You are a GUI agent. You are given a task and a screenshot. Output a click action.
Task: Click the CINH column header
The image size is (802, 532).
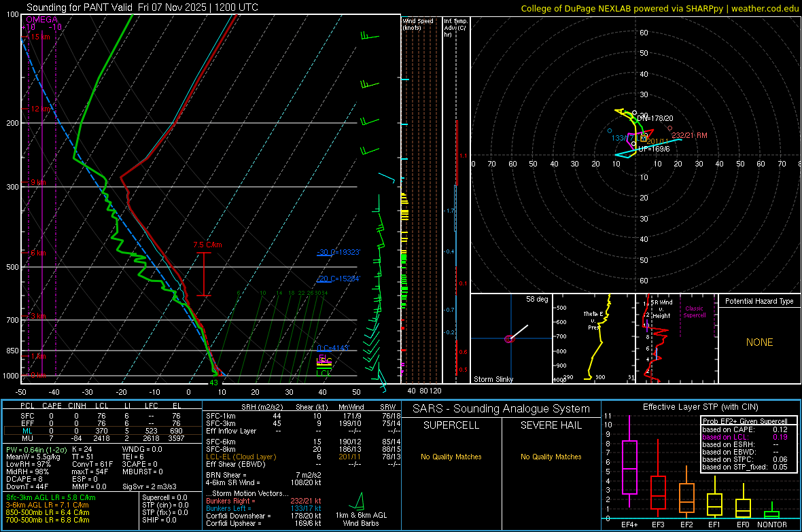click(x=77, y=406)
